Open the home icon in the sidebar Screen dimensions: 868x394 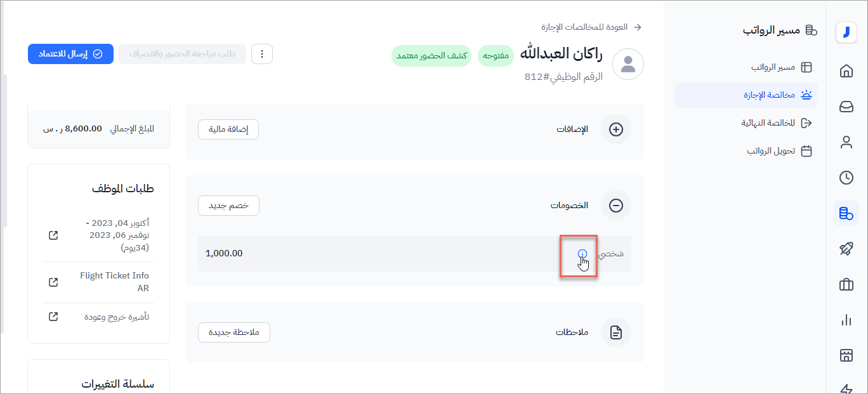tap(846, 71)
